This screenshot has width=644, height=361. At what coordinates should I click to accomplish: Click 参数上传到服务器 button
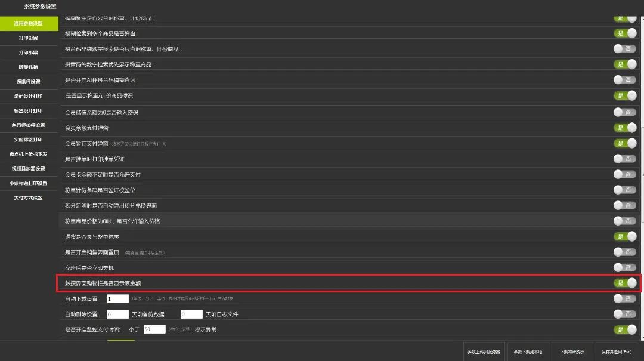coord(484,351)
